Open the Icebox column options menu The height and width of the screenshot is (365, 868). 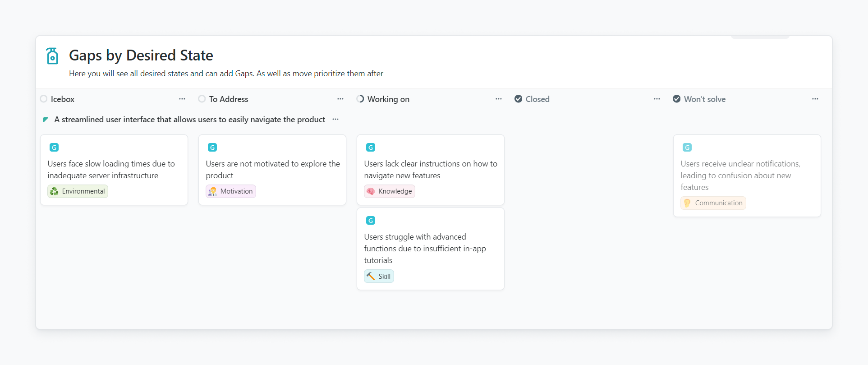pos(182,99)
